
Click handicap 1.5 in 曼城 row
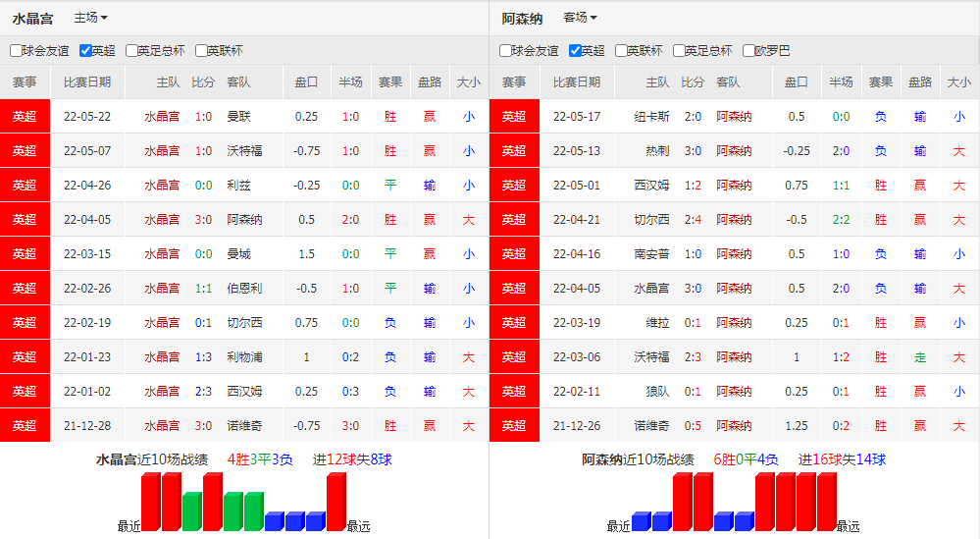coord(306,254)
